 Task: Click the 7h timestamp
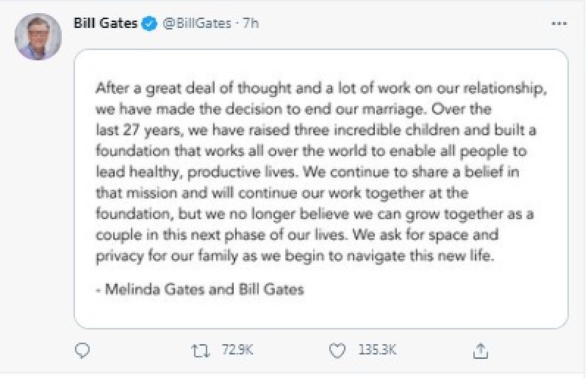pyautogui.click(x=251, y=24)
